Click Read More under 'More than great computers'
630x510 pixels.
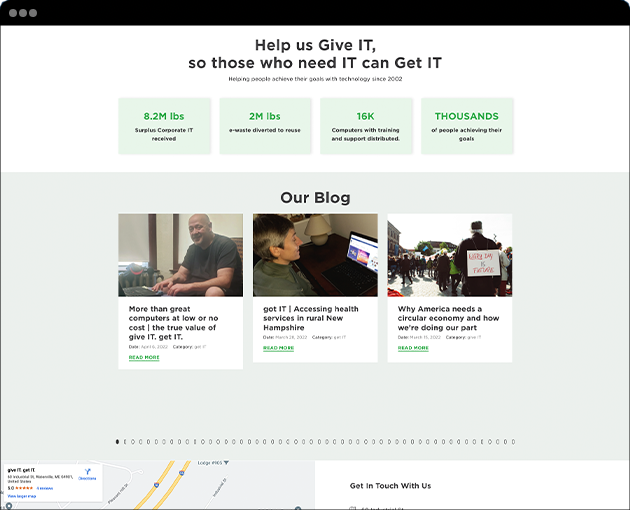click(x=144, y=357)
